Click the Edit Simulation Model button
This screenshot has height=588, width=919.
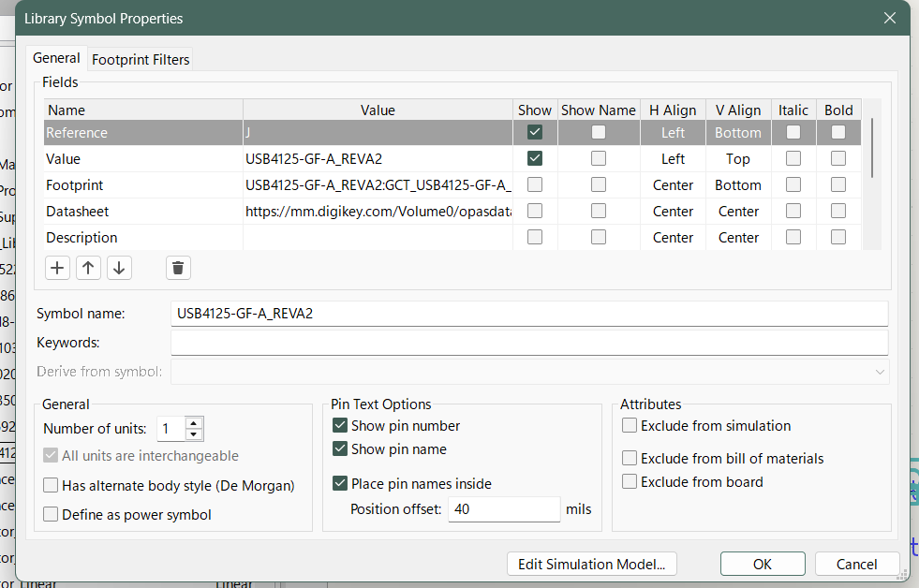coord(592,564)
